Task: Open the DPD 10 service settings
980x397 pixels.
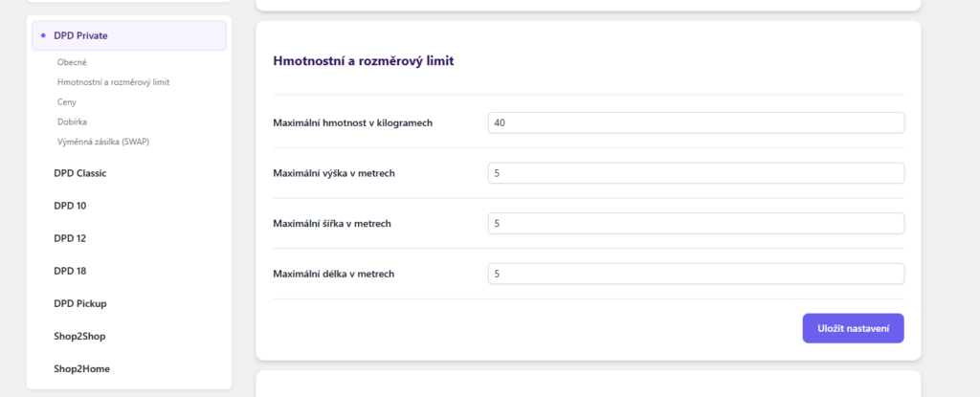Action: [70, 206]
